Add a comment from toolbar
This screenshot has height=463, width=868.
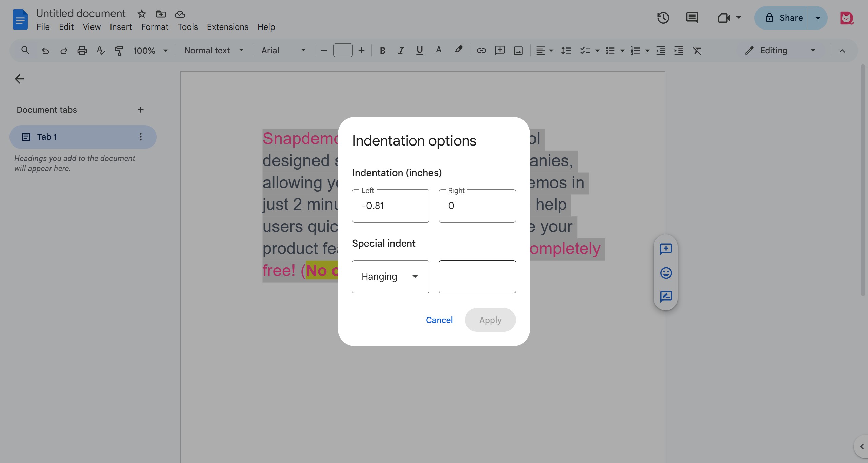[x=500, y=51]
